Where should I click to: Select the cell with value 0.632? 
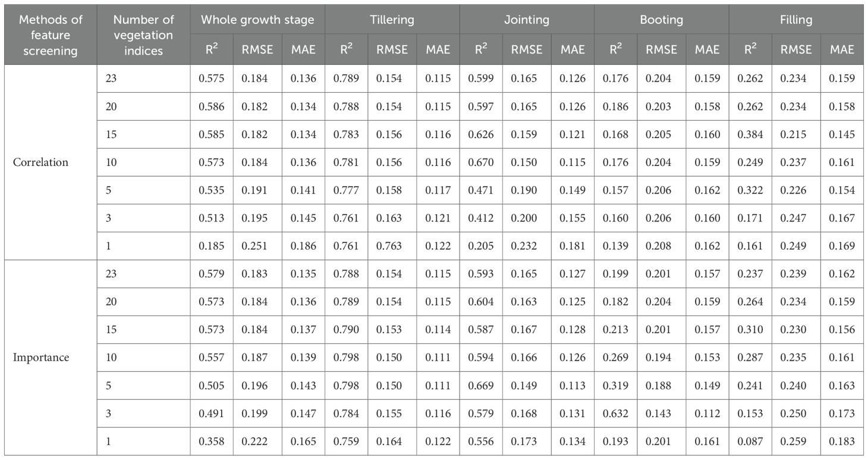615,413
